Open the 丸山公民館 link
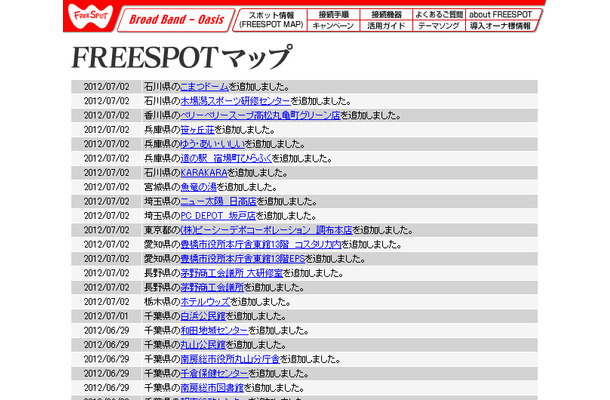The width and height of the screenshot is (610, 400). 203,345
